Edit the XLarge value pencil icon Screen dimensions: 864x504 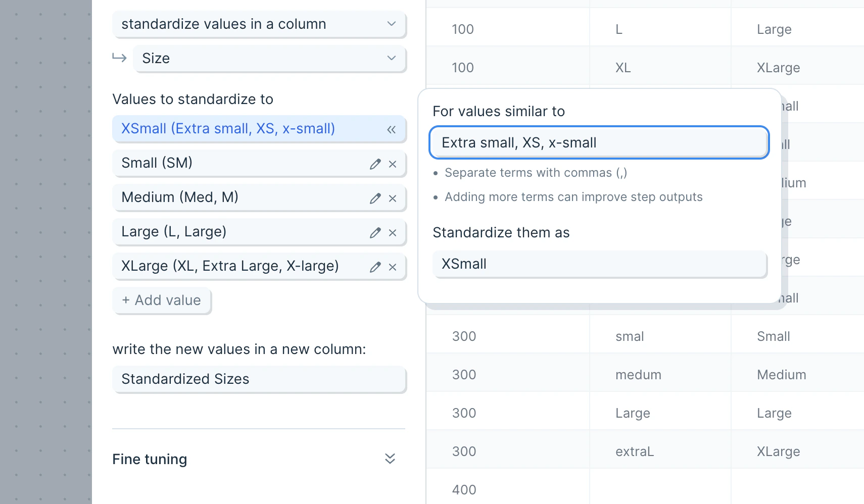click(x=375, y=267)
